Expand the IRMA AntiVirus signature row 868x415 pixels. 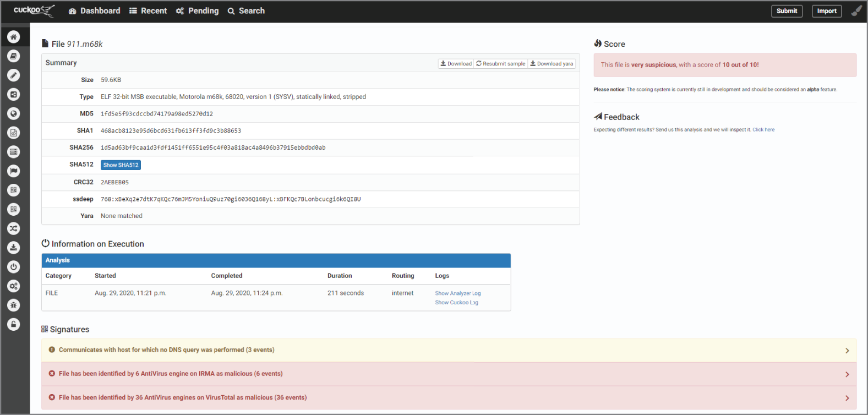[449, 374]
